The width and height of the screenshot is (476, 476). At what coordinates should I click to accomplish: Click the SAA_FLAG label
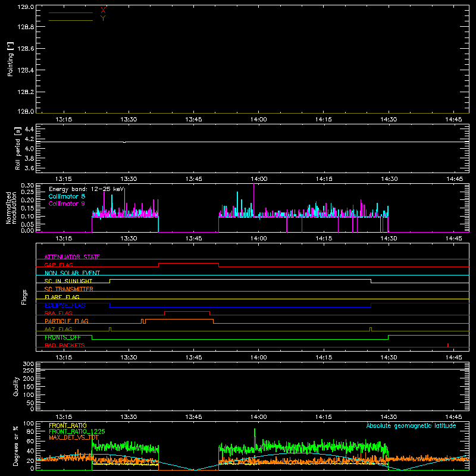[58, 313]
